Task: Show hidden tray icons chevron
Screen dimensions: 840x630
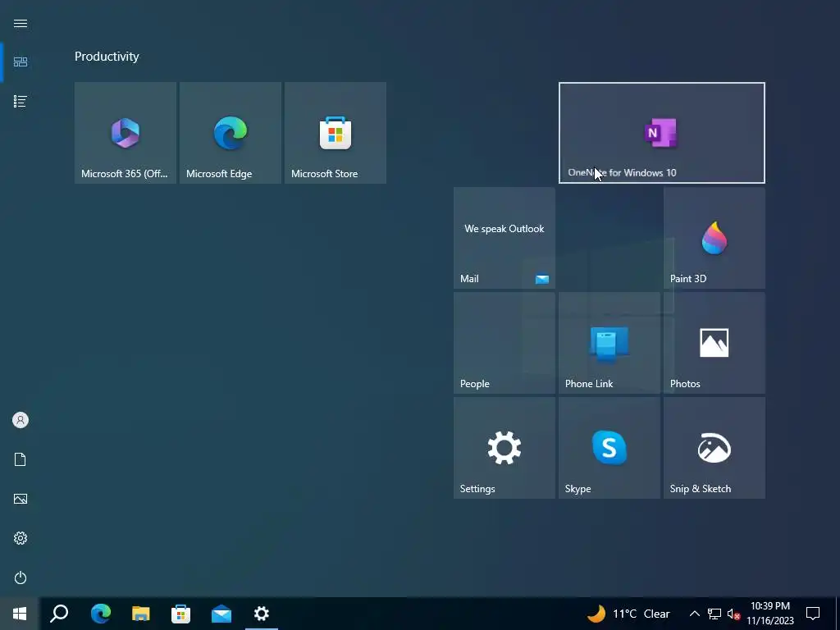Action: (x=694, y=614)
